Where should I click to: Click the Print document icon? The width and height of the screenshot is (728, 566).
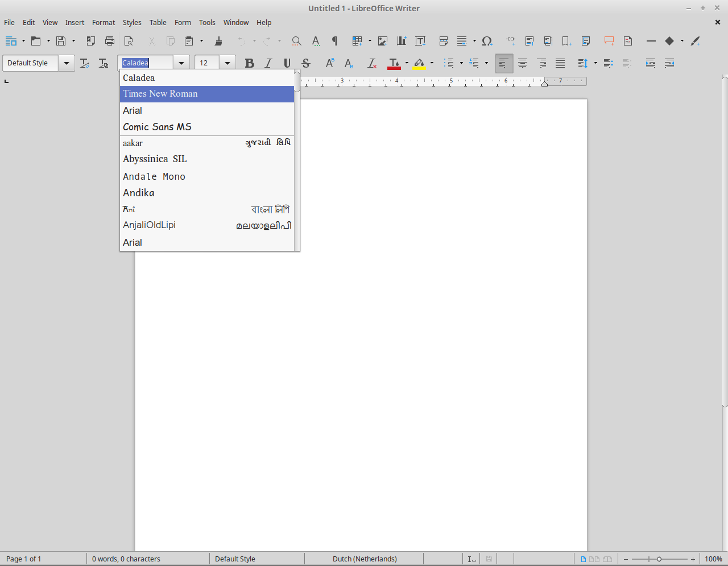point(110,41)
